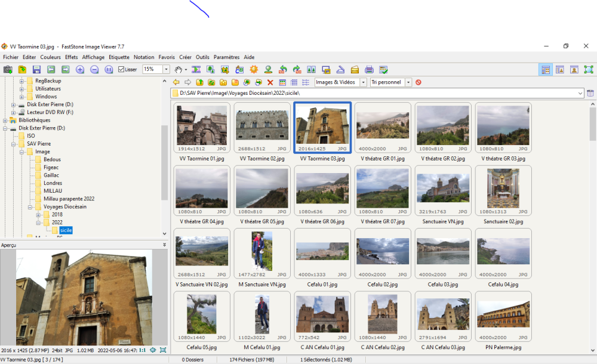Click the Zoom Out magnifier icon
This screenshot has height=364, width=597.
tap(94, 70)
